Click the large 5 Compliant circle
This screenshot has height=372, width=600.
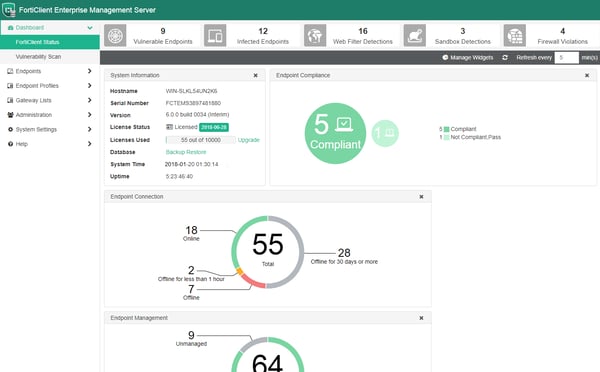(335, 133)
